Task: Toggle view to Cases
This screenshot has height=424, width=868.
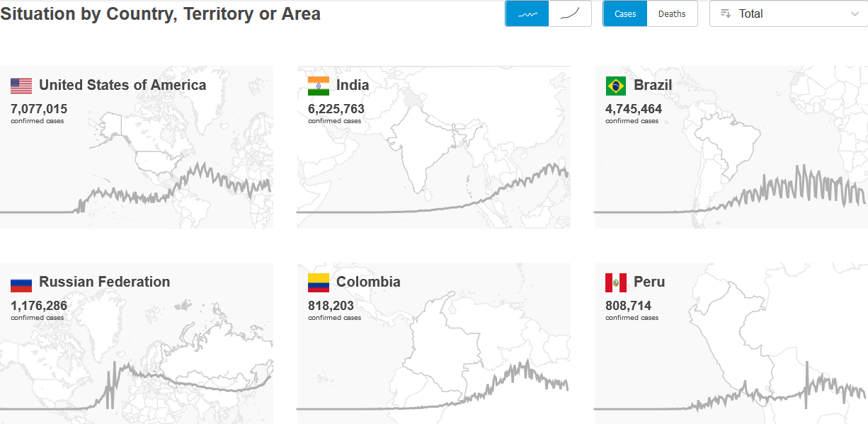Action: tap(625, 13)
